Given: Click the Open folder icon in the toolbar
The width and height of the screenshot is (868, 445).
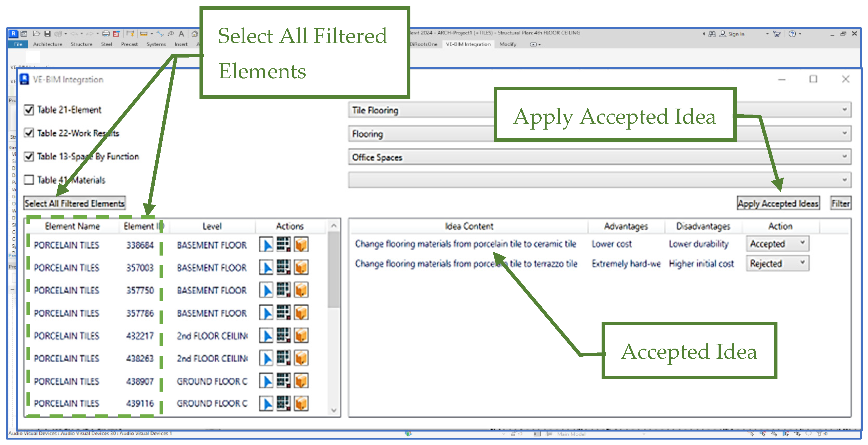Looking at the screenshot, I should [x=36, y=34].
